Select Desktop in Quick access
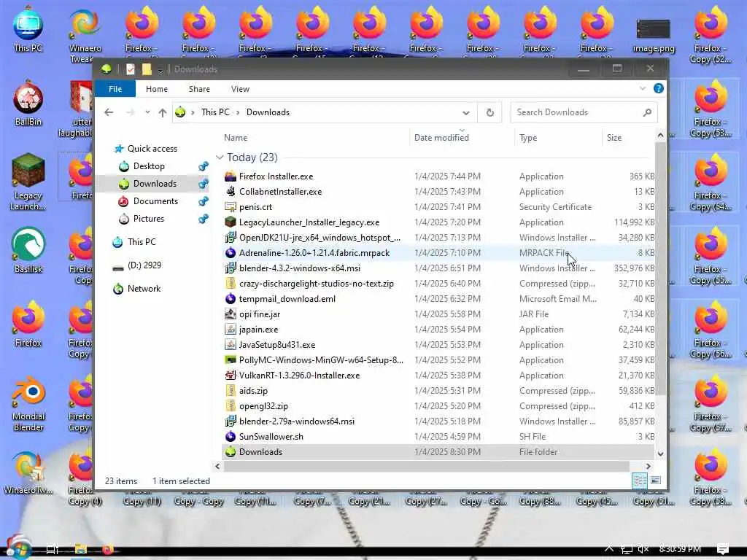The height and width of the screenshot is (560, 747). (149, 166)
